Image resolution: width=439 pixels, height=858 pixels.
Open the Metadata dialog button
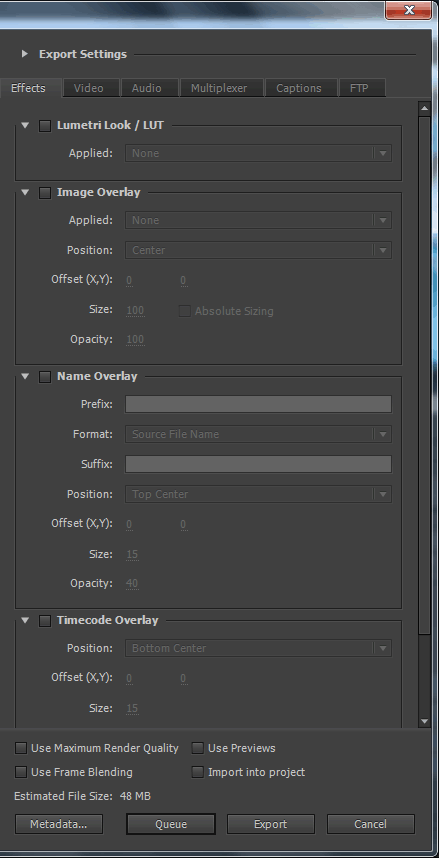pos(59,824)
